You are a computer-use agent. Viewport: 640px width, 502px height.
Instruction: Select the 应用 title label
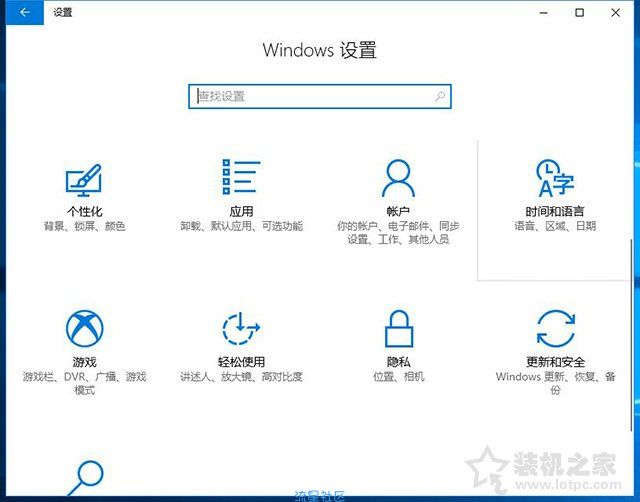[241, 211]
